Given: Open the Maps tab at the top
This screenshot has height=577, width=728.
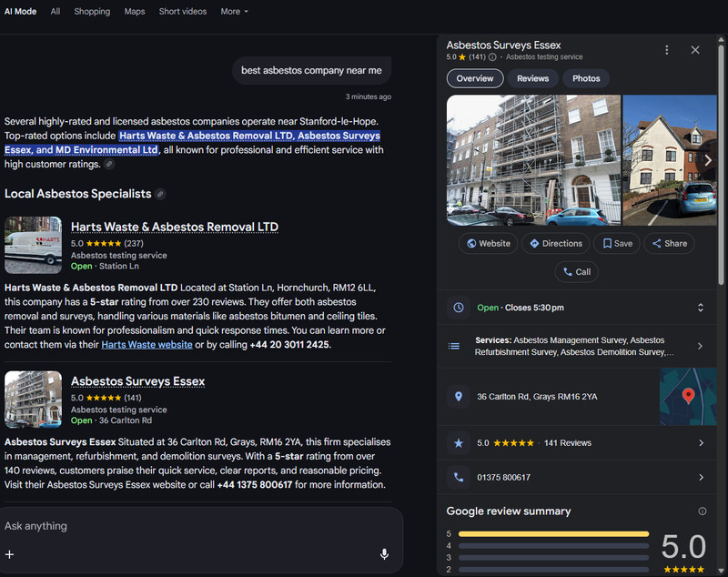Looking at the screenshot, I should (x=135, y=11).
